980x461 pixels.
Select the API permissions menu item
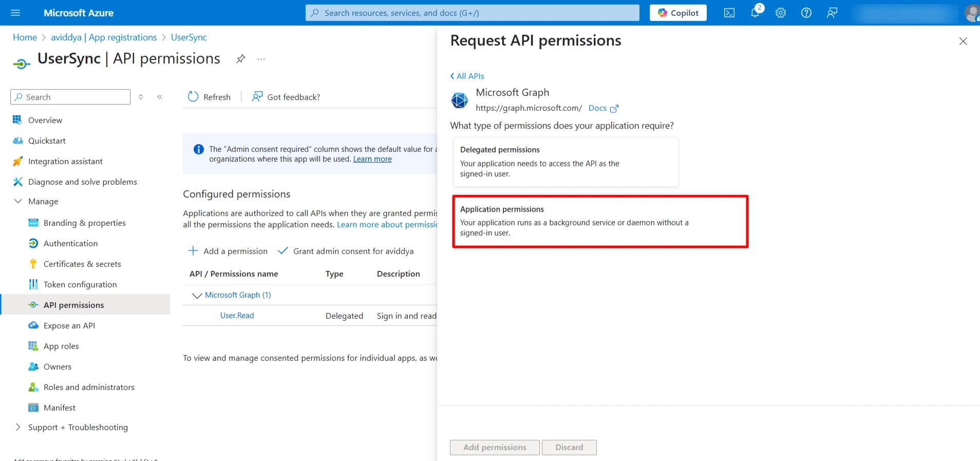[x=85, y=305]
